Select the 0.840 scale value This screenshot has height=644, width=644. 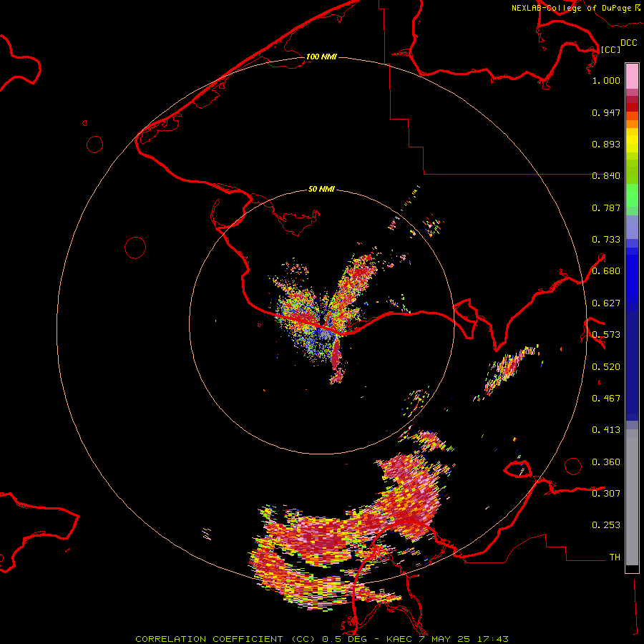pyautogui.click(x=606, y=176)
